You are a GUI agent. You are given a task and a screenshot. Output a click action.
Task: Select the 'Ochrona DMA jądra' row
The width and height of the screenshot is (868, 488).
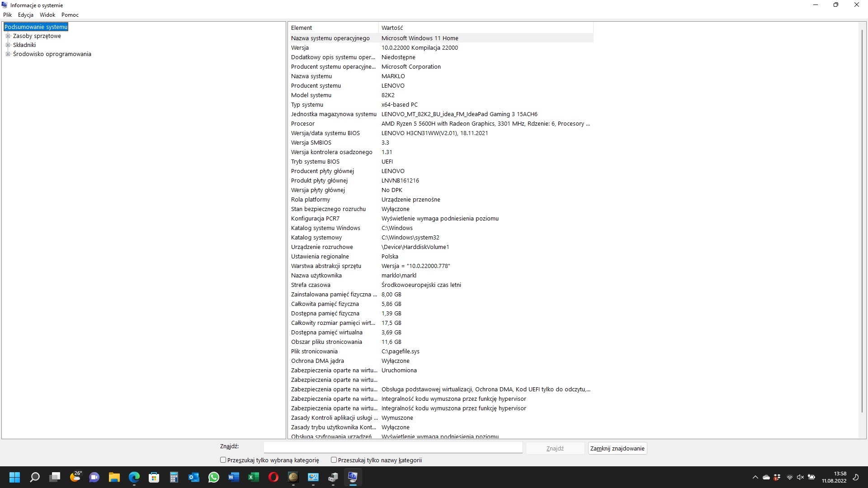[441, 361]
